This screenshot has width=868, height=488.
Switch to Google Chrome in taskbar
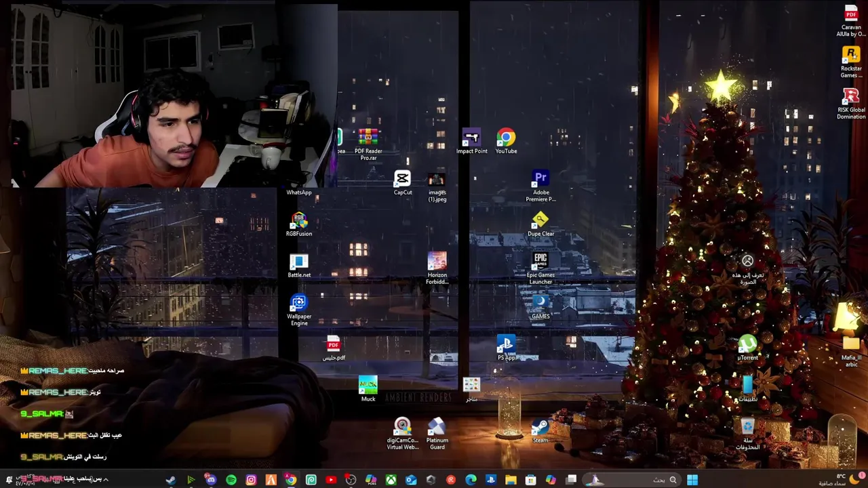pos(290,480)
